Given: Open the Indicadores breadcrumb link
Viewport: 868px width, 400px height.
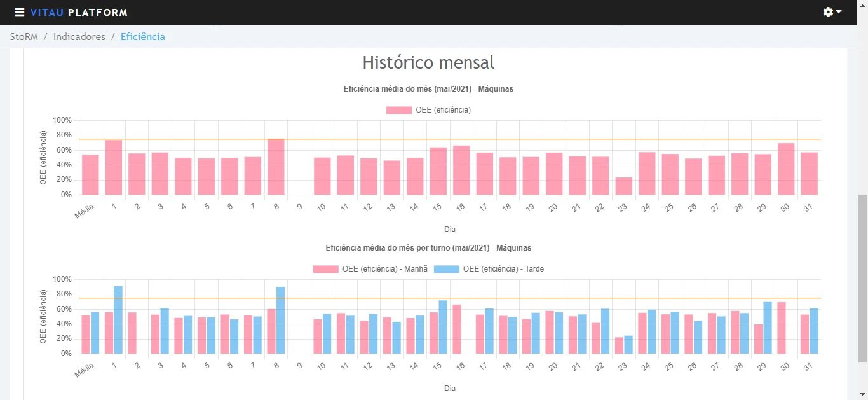Looking at the screenshot, I should 79,37.
